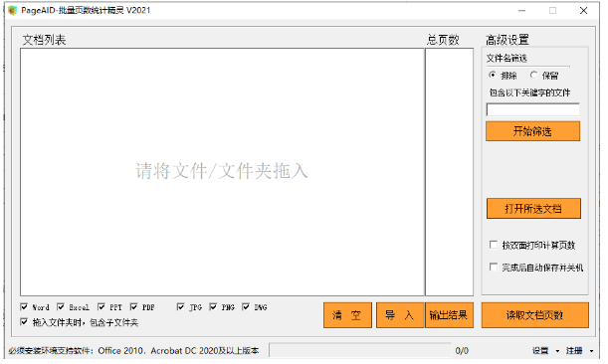Click the 读取文档页数 button
This screenshot has height=364, width=608.
click(535, 315)
